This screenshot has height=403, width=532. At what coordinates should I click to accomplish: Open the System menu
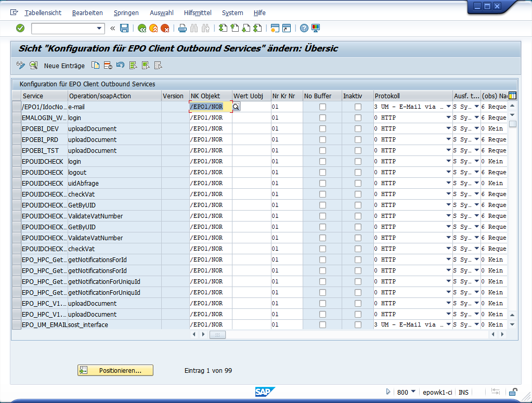[232, 13]
